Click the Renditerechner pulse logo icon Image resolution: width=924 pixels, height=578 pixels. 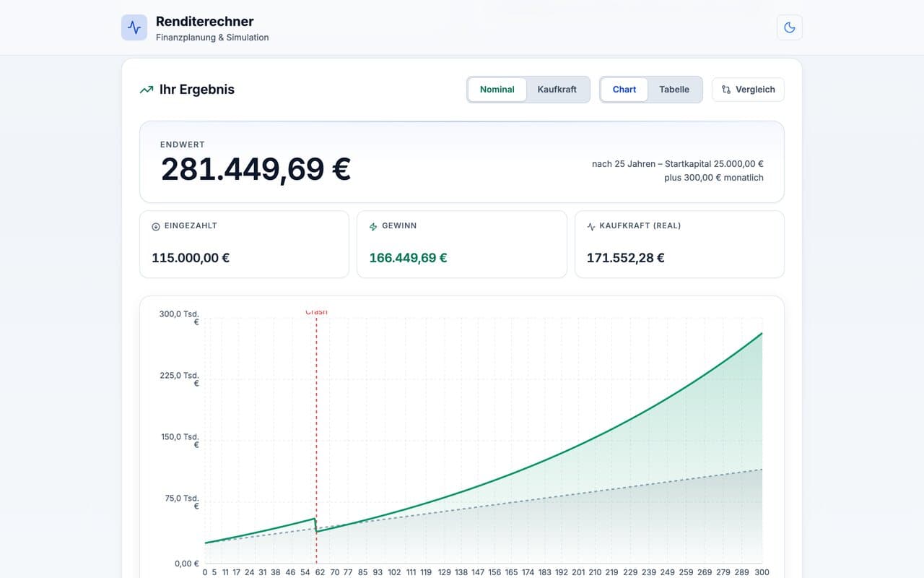click(x=134, y=27)
